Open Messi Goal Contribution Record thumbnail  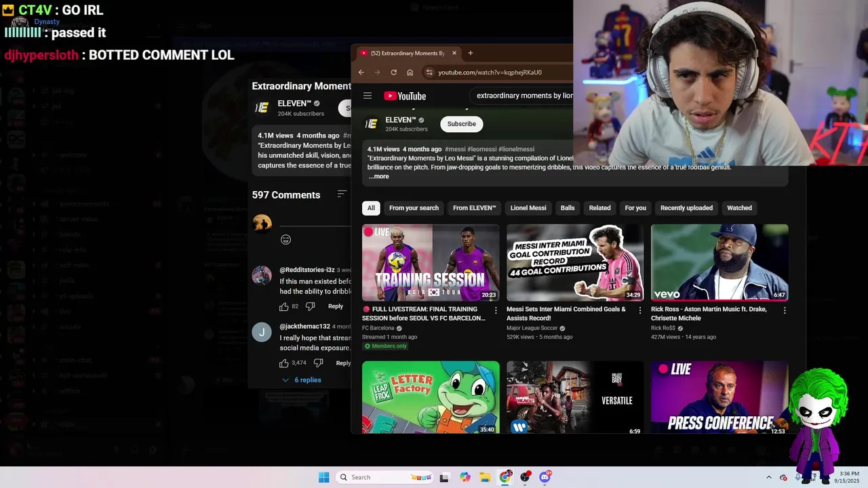575,262
